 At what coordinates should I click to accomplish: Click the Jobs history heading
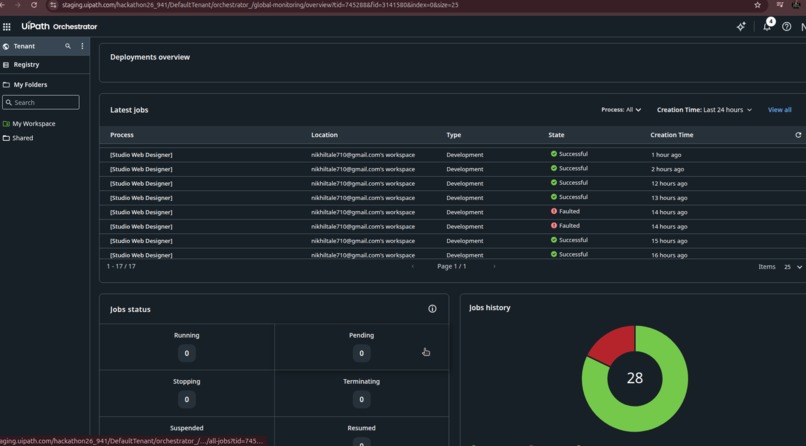489,308
